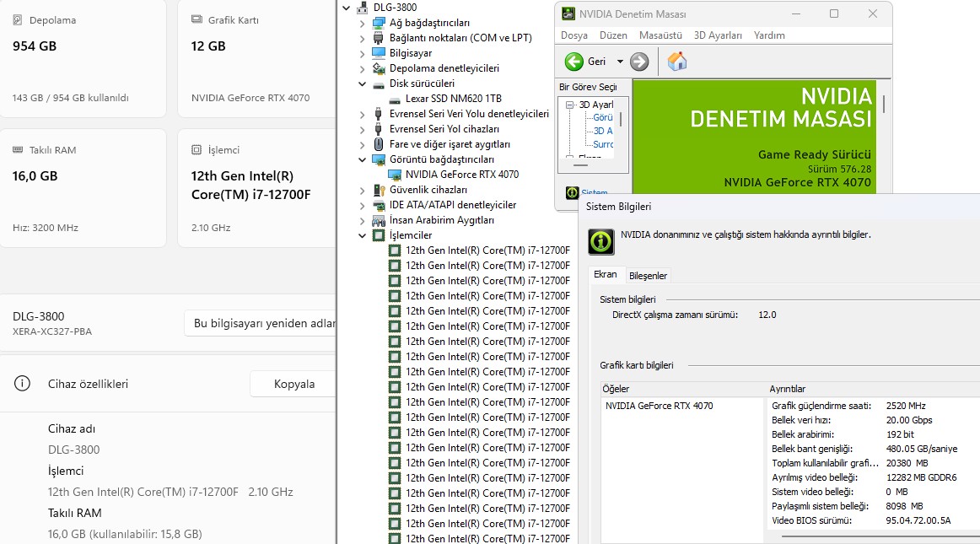Click the 143 GB / 954 GB kullanıldı text

point(71,98)
